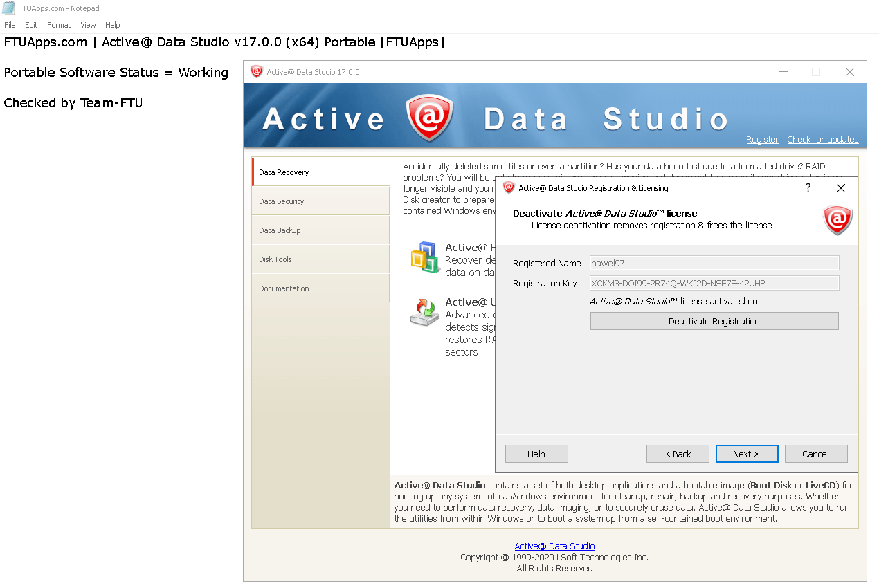Click the 'Deactivate Active@ Data Studio license' heading

(605, 213)
